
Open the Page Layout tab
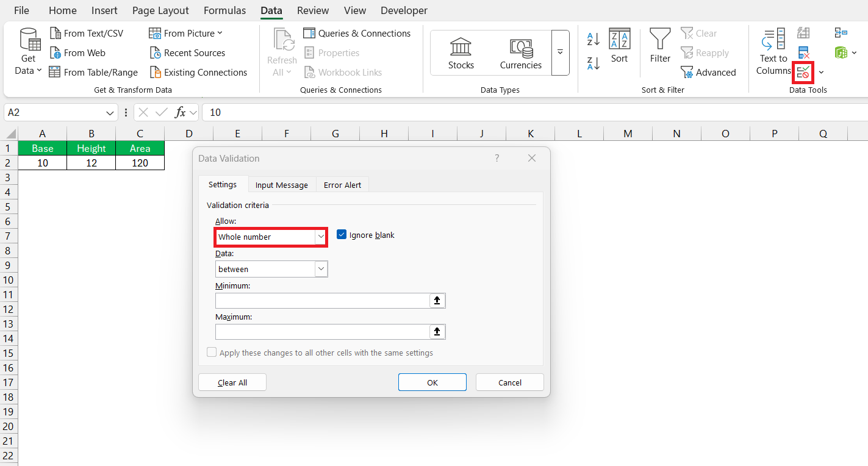click(x=160, y=10)
